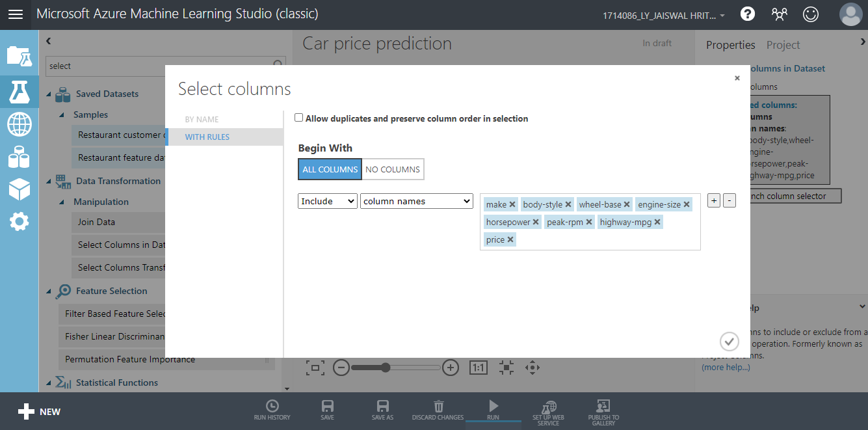The width and height of the screenshot is (868, 430).
Task: Open the workspace account dropdown
Action: click(x=664, y=15)
